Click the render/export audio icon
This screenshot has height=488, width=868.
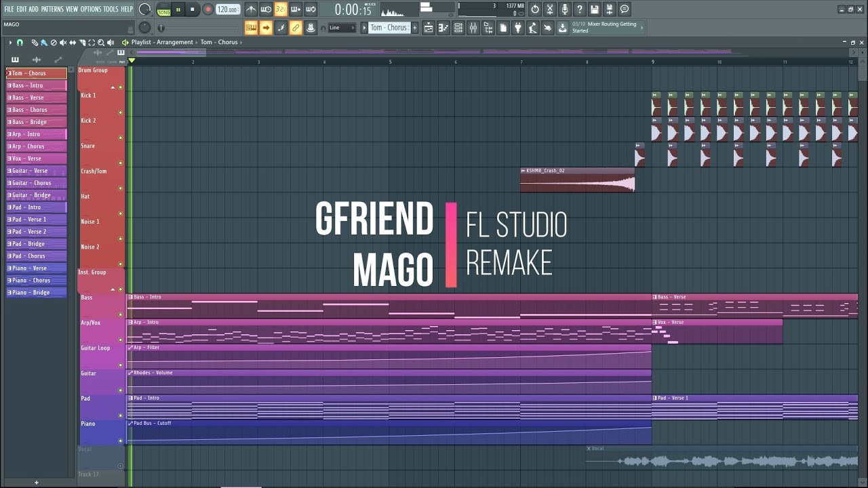tap(610, 9)
